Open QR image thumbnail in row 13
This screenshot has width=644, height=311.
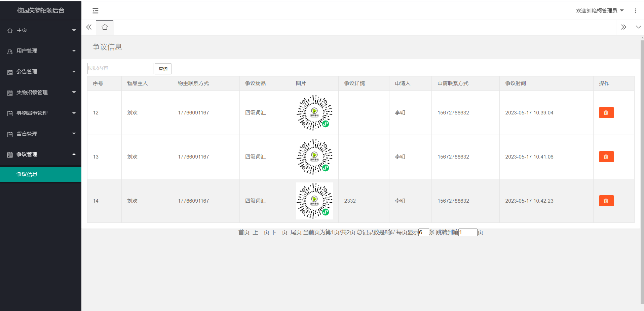(x=314, y=157)
